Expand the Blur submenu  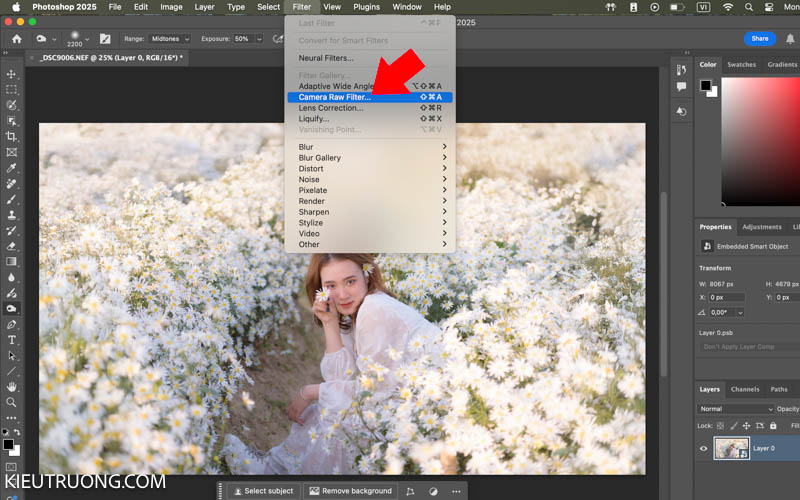(x=370, y=147)
